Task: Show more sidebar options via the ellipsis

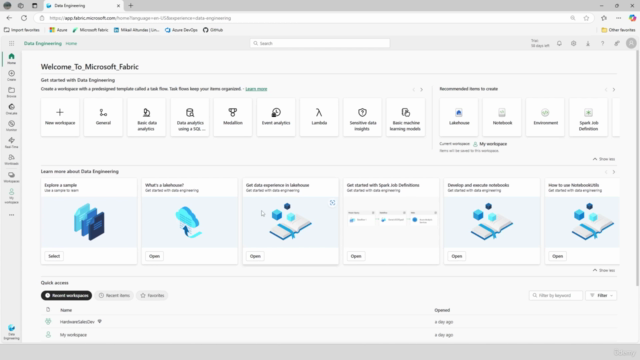Action: (x=11, y=215)
